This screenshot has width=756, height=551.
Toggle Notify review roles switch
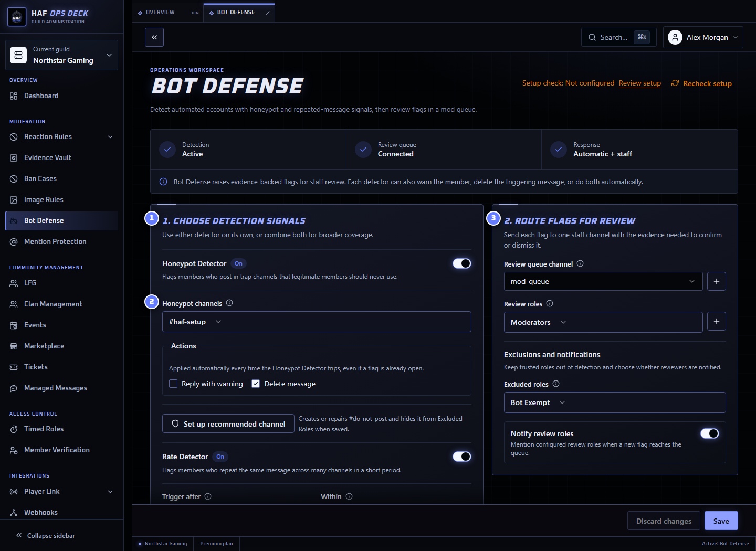pos(710,433)
